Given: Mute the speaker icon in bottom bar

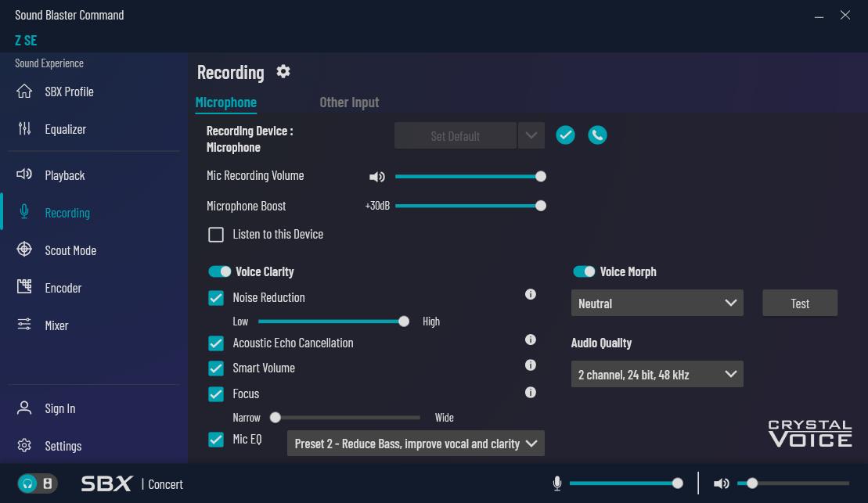Looking at the screenshot, I should 721,483.
